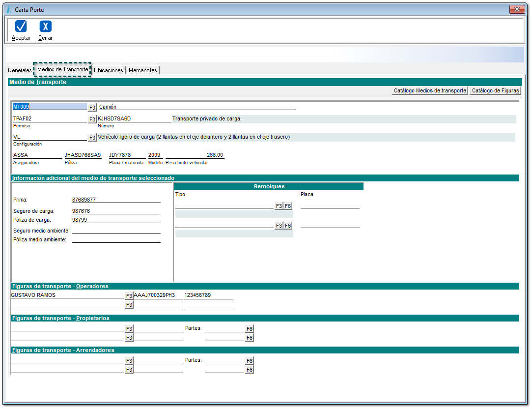Open F3 lookup for Permiso TPAF02
The width and height of the screenshot is (532, 409).
point(92,119)
